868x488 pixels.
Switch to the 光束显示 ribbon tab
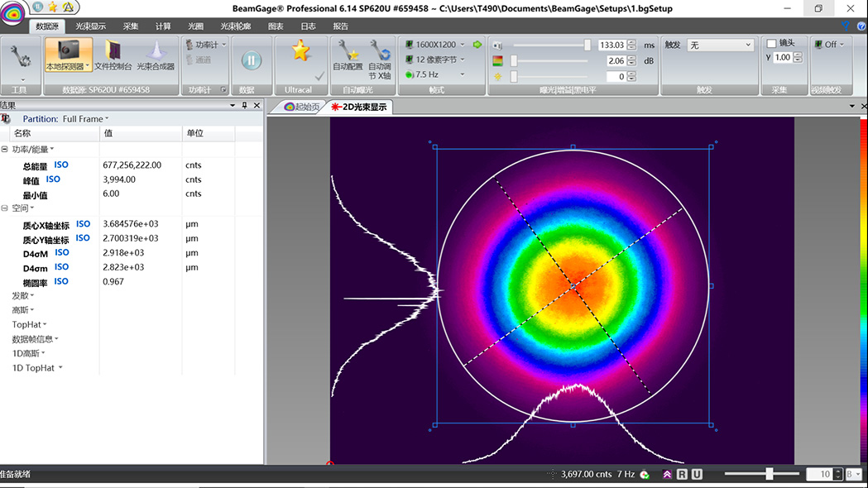91,26
